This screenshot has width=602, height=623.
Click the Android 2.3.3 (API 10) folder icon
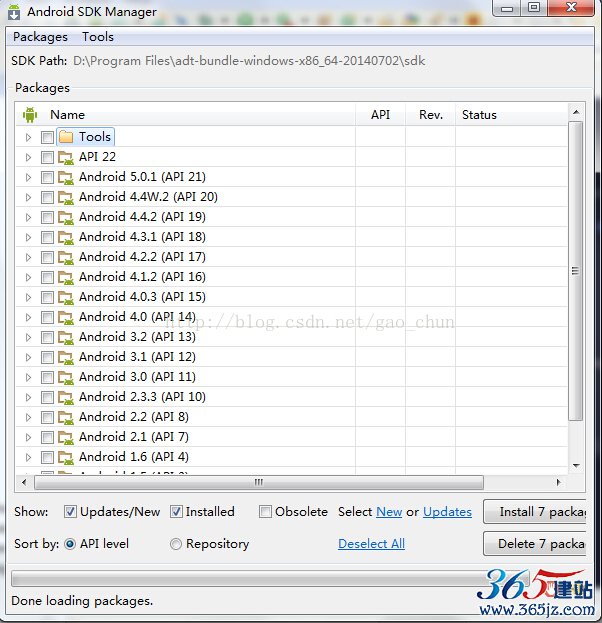point(66,397)
